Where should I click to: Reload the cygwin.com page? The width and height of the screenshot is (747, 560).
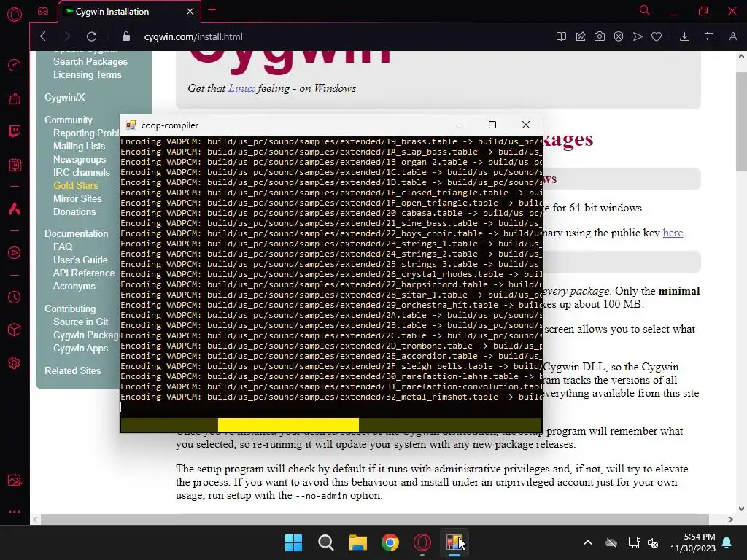click(x=91, y=36)
